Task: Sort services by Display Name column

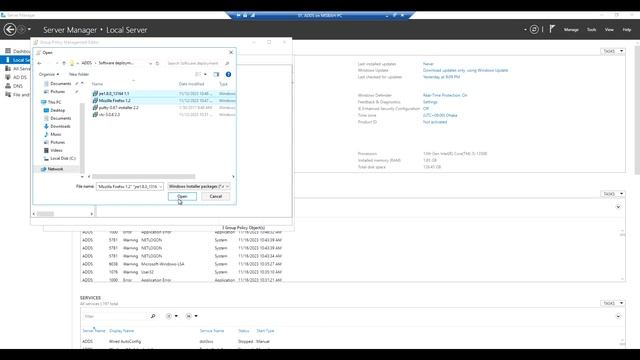Action: [x=122, y=331]
